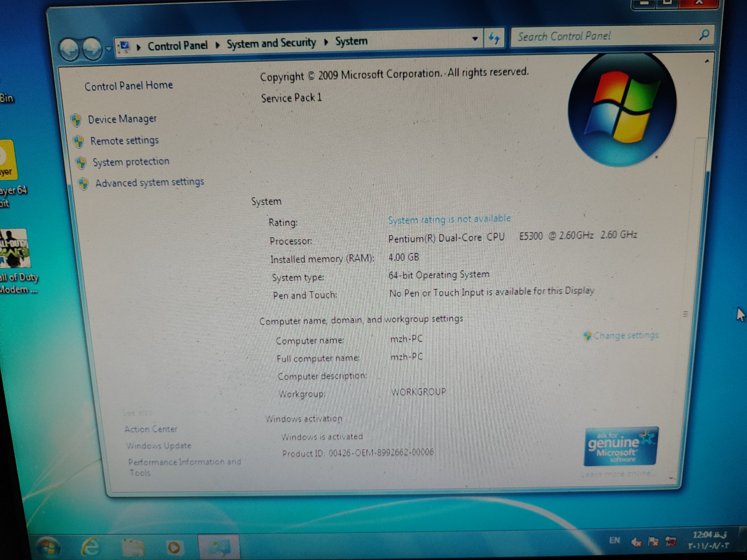Open Action Center in See also
The height and width of the screenshot is (560, 747).
(151, 429)
